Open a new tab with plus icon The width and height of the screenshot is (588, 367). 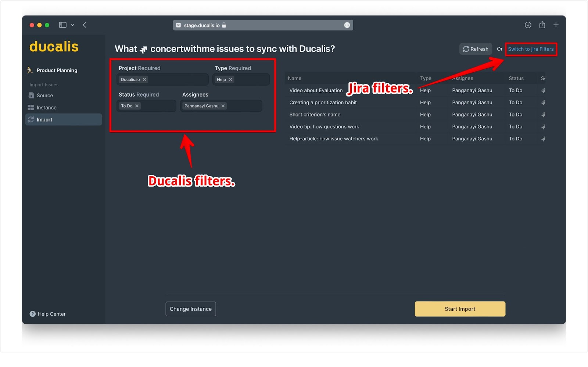[x=556, y=25]
